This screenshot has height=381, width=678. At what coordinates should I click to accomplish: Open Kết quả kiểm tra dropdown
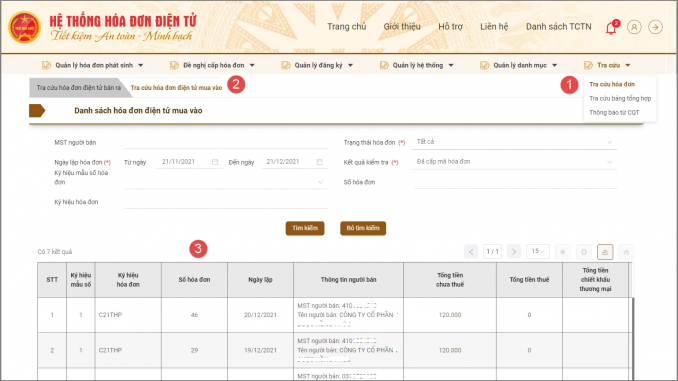pos(515,162)
